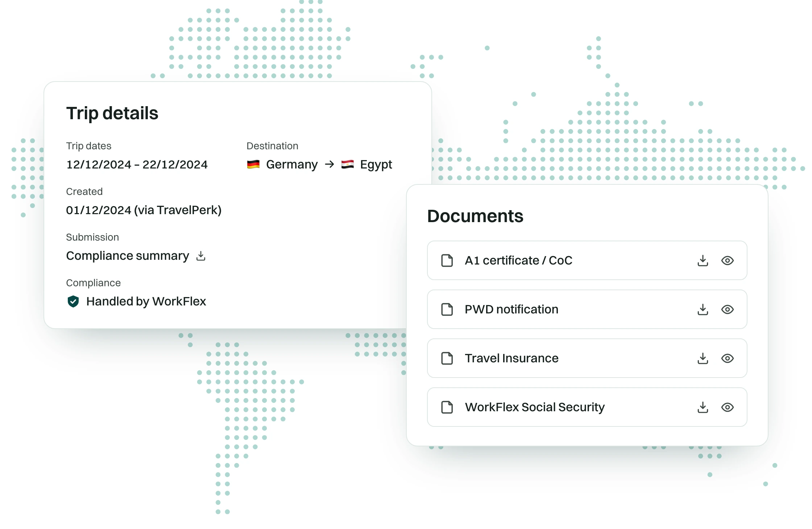Click the trip dates 12/12/2024 – 22/12/2024
Viewport: 812px width, 529px height.
pyautogui.click(x=137, y=164)
